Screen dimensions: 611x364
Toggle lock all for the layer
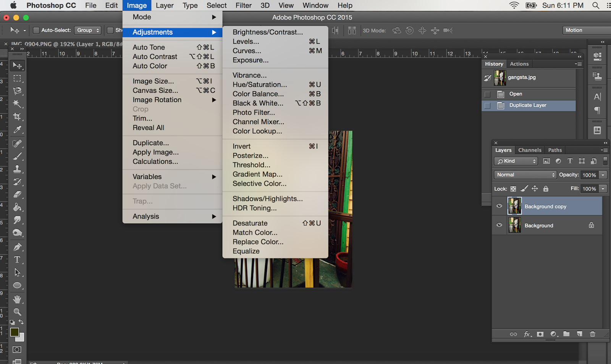[x=546, y=189]
